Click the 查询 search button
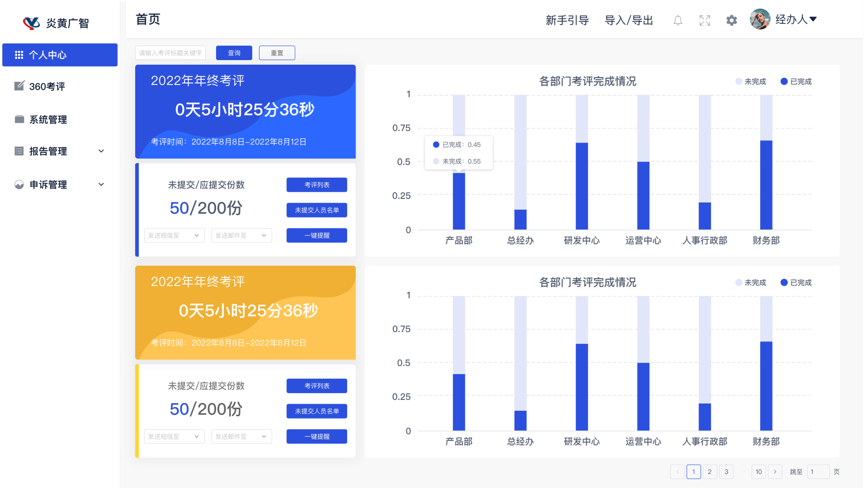Screen dimensions: 868x488 click(234, 53)
